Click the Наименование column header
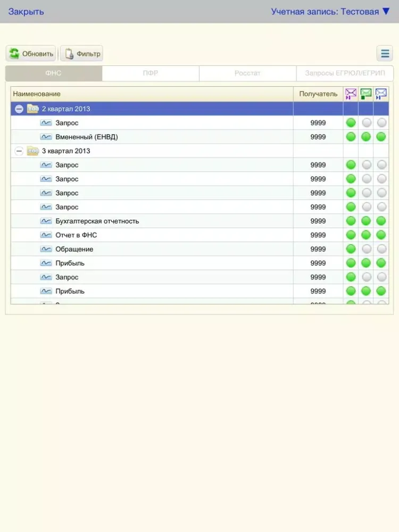 tap(152, 94)
